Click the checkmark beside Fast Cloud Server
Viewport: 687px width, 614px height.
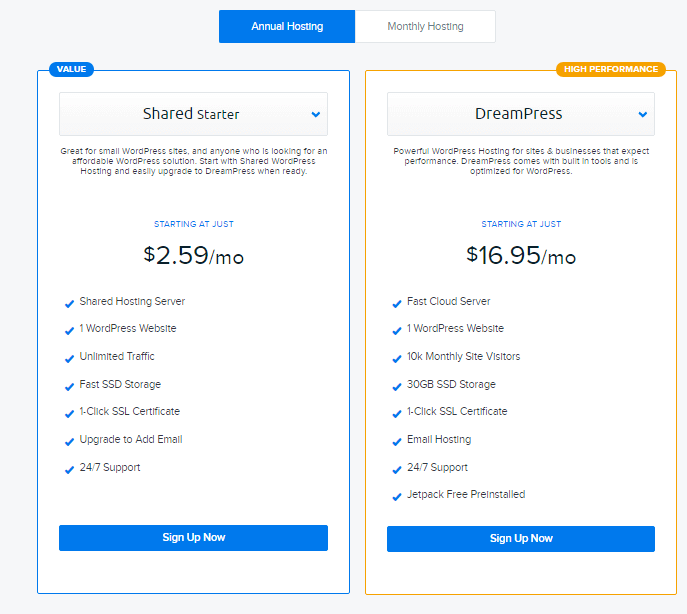397,303
